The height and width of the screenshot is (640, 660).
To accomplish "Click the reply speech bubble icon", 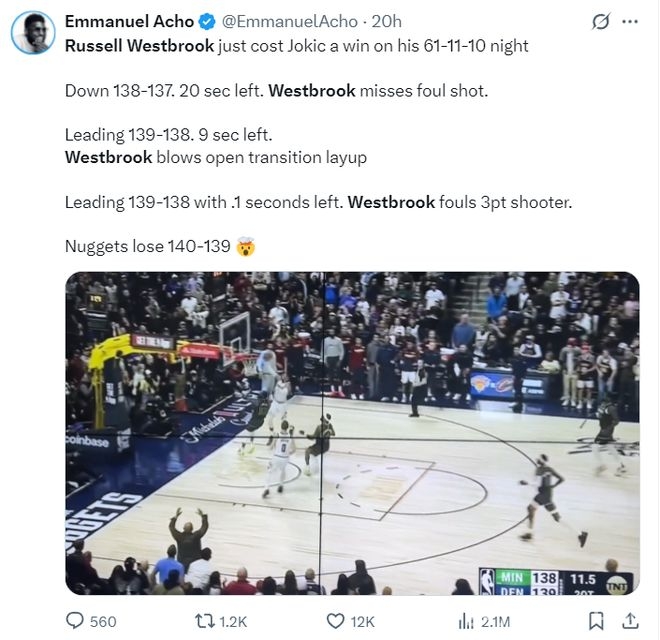I will 75,621.
